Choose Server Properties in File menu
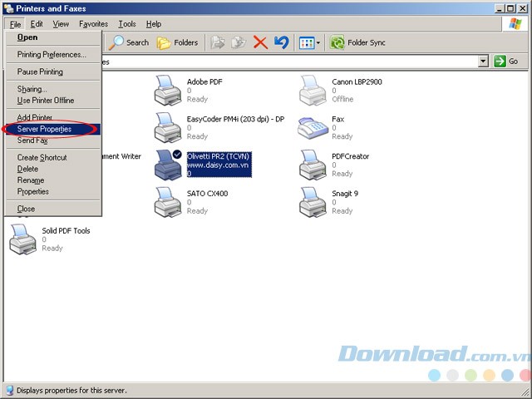Screen dimensions: 532x399 coord(44,130)
